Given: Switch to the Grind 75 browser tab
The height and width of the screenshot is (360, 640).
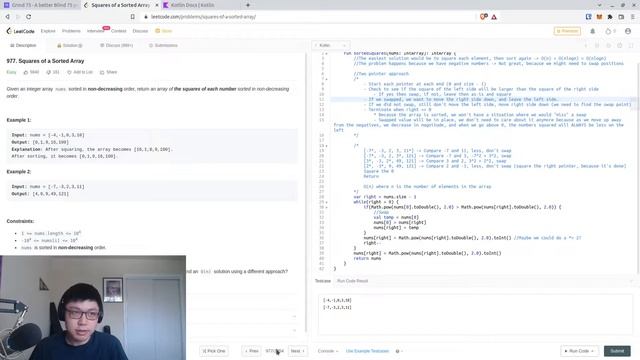Looking at the screenshot, I should pyautogui.click(x=40, y=5).
